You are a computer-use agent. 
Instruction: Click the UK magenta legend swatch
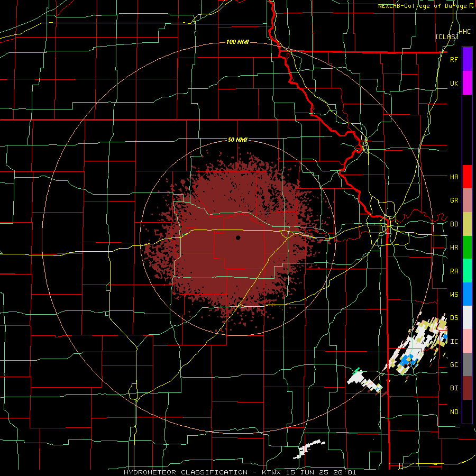467,83
